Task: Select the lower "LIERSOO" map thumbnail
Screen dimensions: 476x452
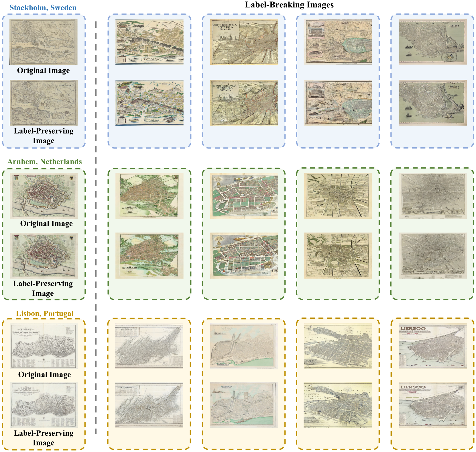Action: [433, 405]
